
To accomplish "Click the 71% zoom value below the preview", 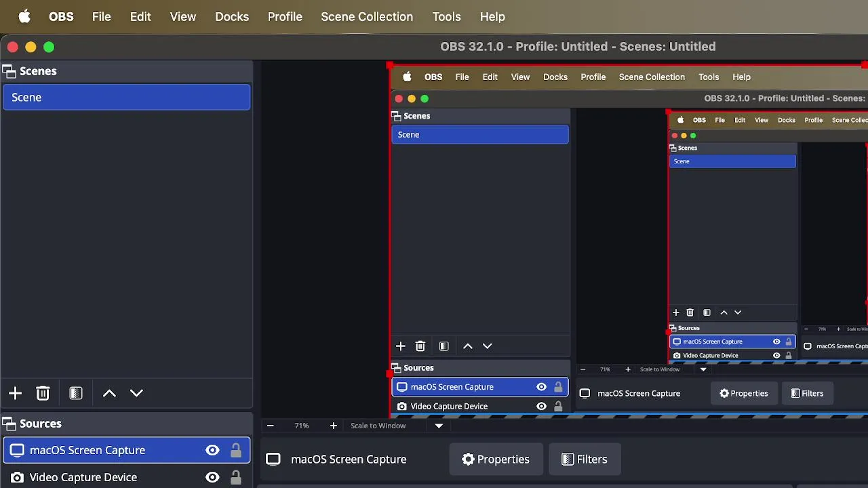I will 302,426.
